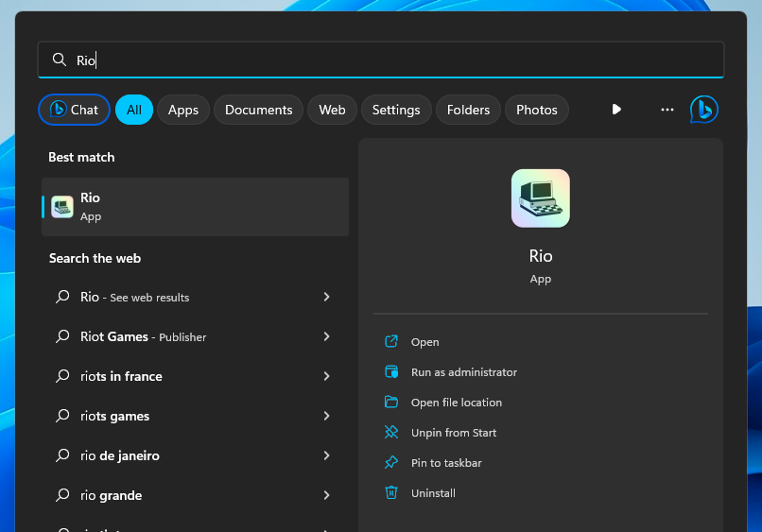
Task: Click the Uninstall trash icon
Action: 391,492
